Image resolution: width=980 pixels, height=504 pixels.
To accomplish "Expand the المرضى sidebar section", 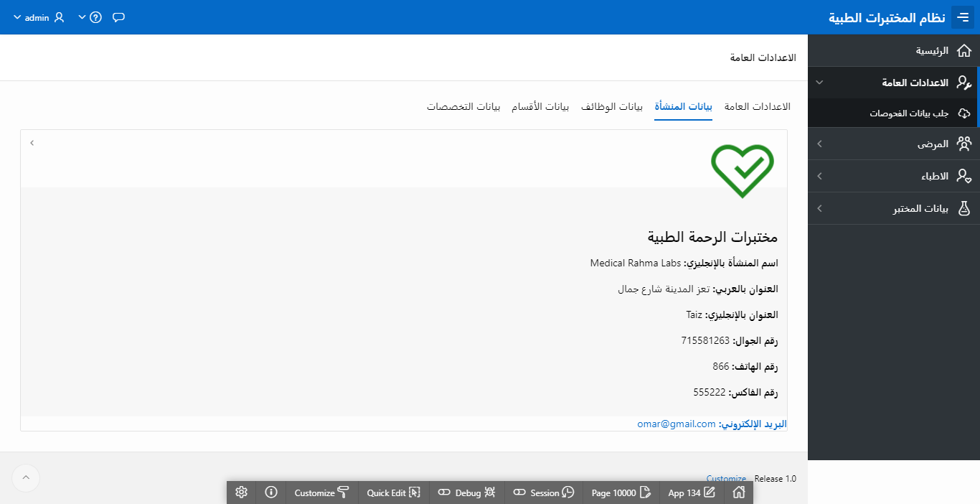I will point(820,144).
